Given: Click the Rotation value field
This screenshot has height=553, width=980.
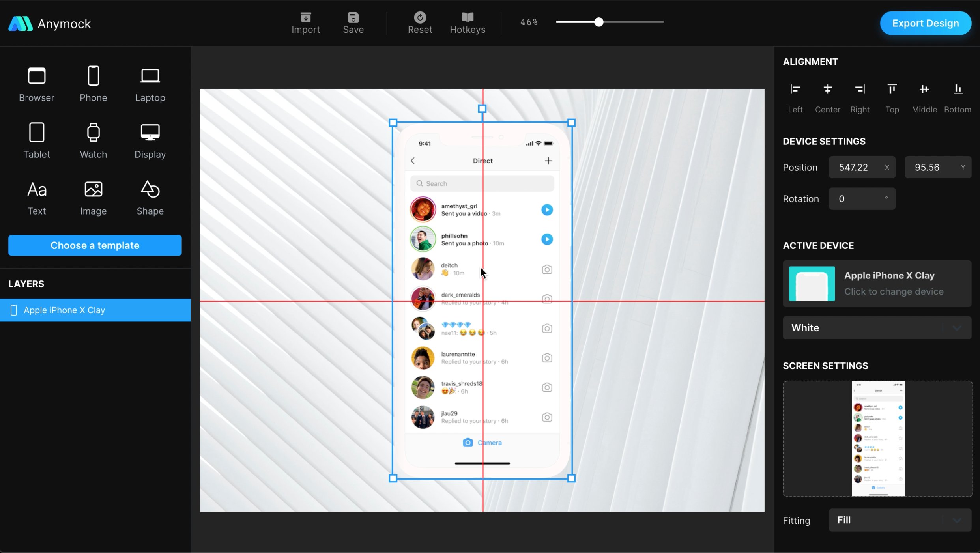Looking at the screenshot, I should [861, 199].
